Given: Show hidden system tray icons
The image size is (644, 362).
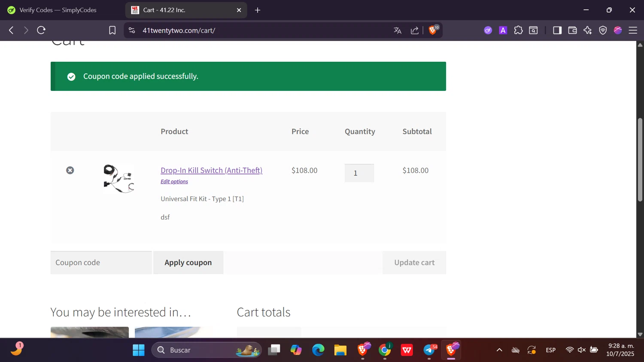Looking at the screenshot, I should 499,350.
